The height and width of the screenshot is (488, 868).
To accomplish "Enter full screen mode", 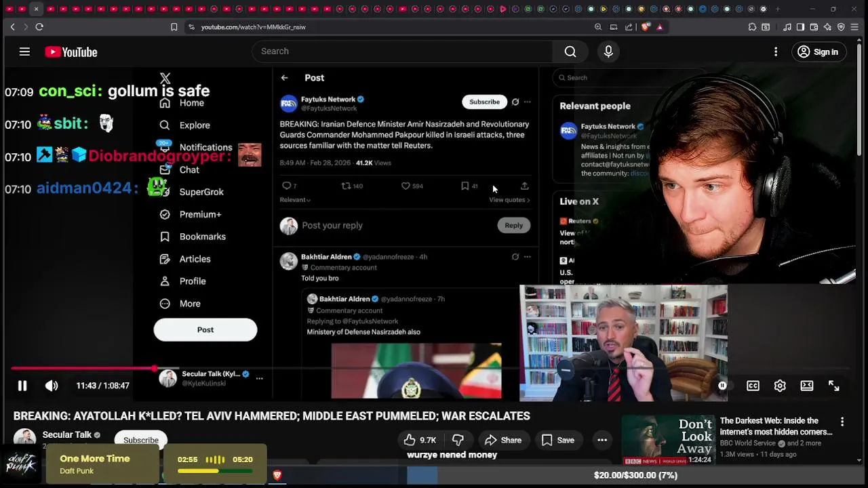I will tap(834, 386).
